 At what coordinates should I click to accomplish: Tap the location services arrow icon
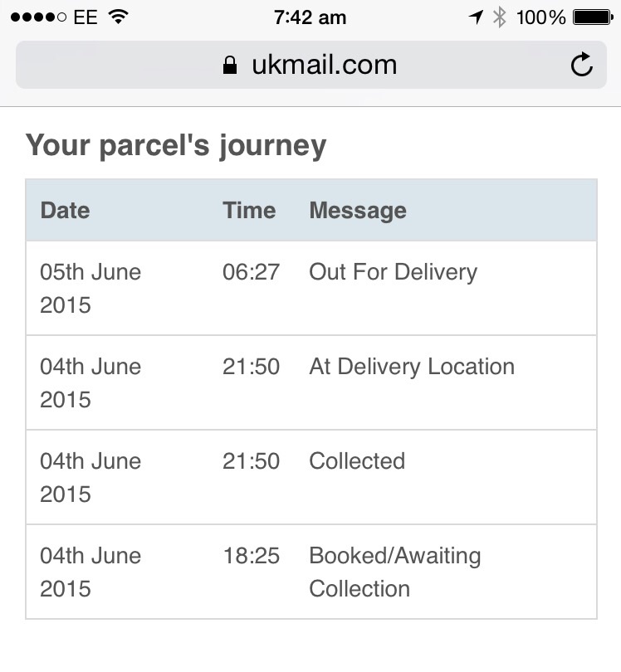pyautogui.click(x=476, y=17)
